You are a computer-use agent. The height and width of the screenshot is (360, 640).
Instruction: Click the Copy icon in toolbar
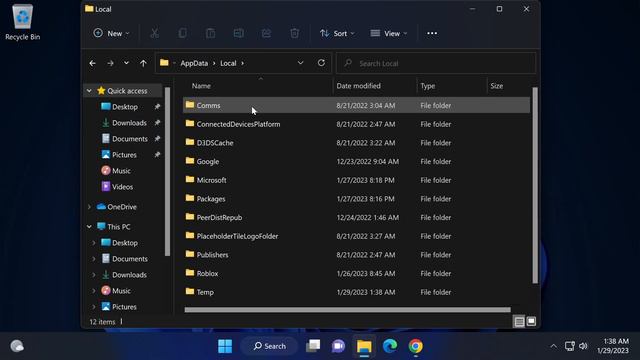tap(182, 33)
